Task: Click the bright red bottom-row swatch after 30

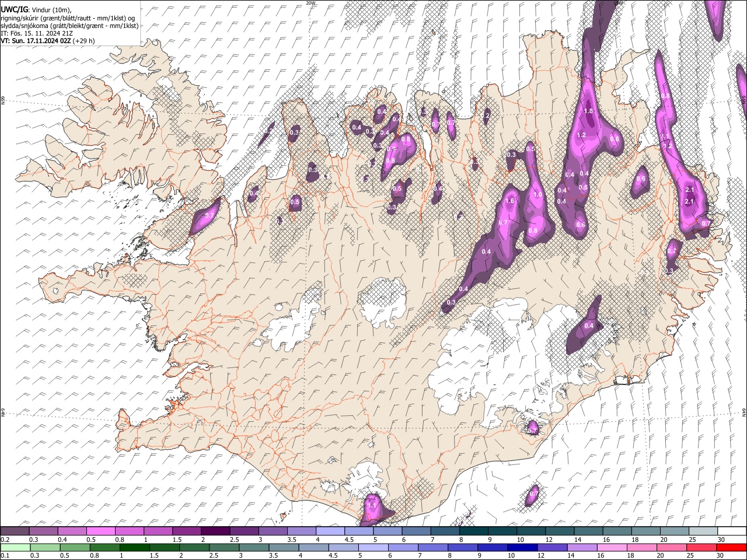Action: 731,547
